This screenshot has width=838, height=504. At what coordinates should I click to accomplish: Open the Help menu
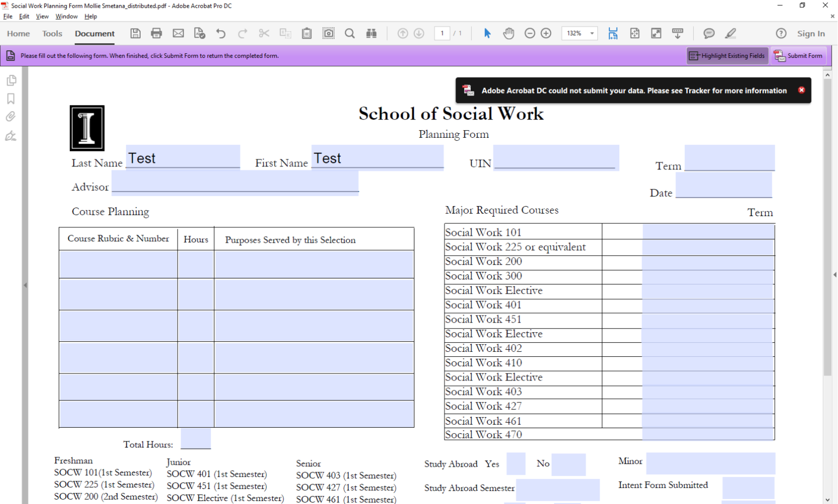[90, 17]
